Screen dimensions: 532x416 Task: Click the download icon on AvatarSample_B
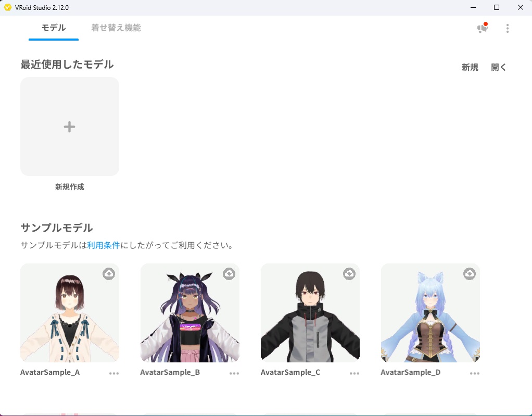click(229, 273)
